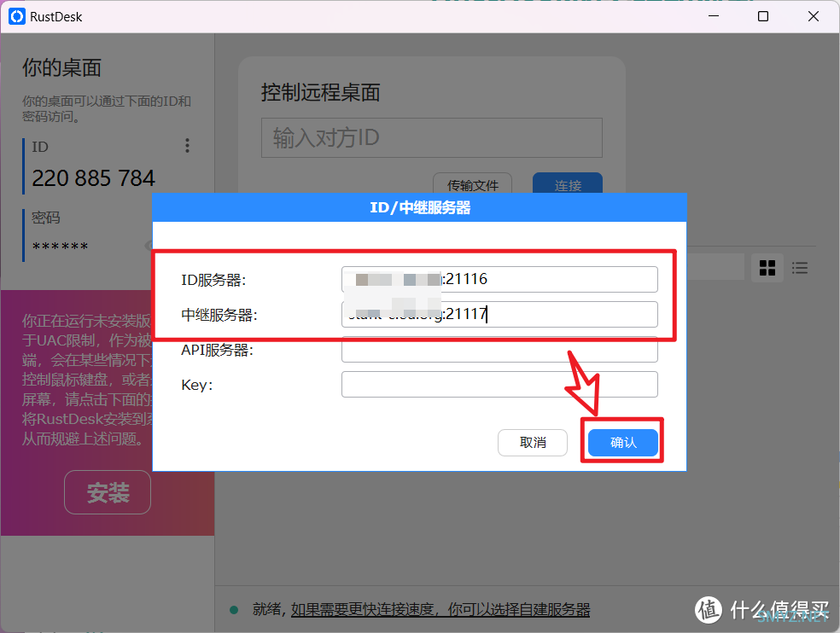840x633 pixels.
Task: Open the self-hosted server link in status bar
Action: click(440, 609)
